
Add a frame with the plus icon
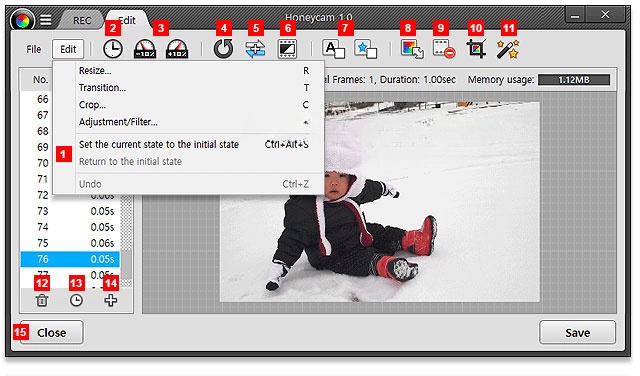[x=111, y=300]
